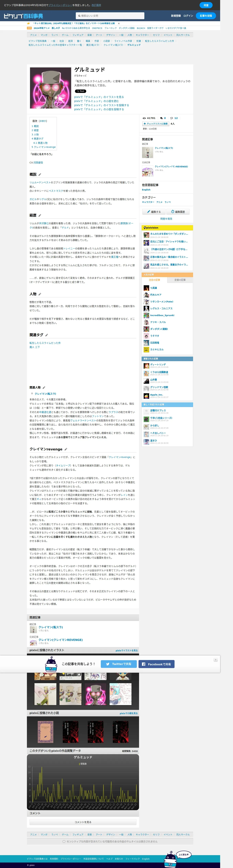Click コメントを見る button

coord(83,822)
